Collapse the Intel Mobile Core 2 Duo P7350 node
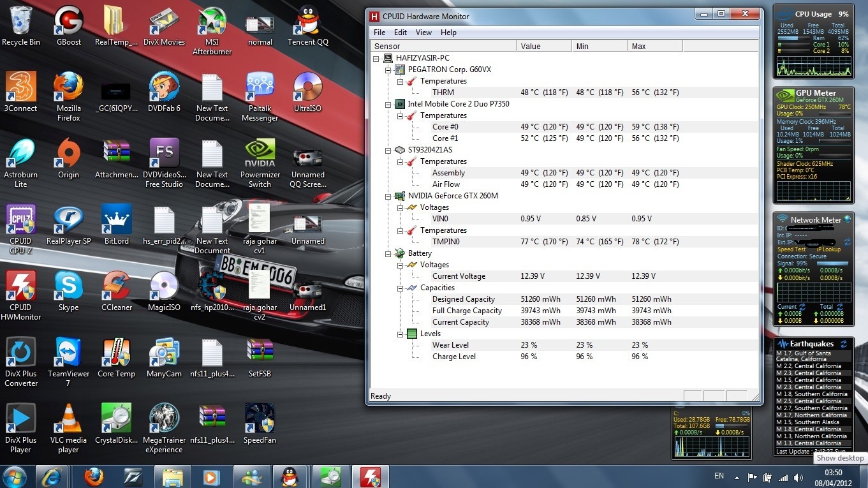 (x=388, y=104)
